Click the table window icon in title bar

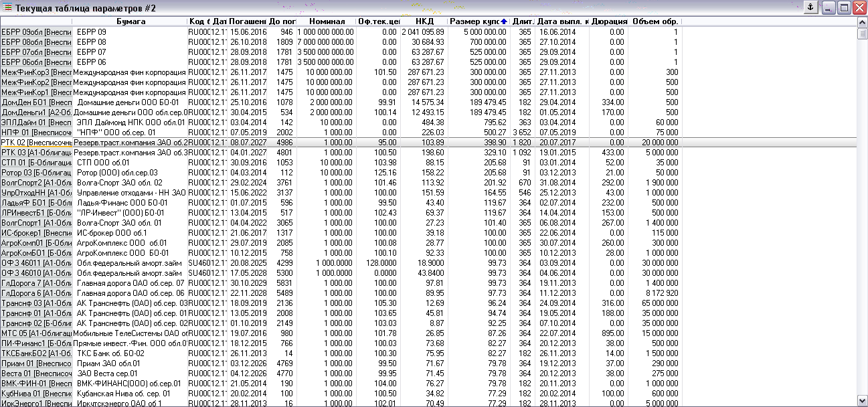[x=7, y=8]
